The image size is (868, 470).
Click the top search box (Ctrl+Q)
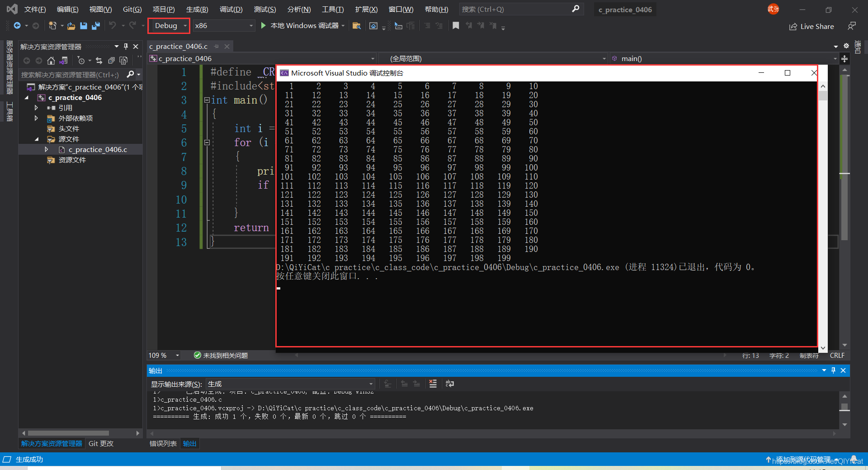[521, 9]
